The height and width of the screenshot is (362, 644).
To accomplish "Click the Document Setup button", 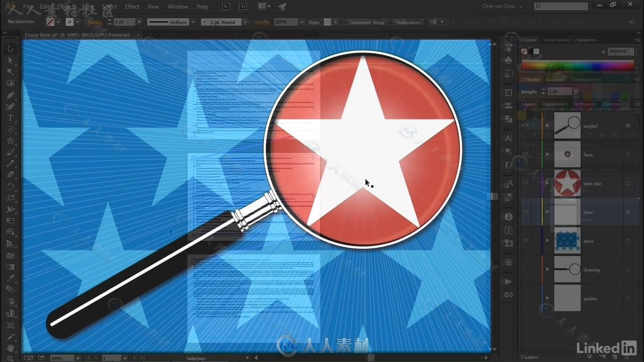I will point(367,22).
